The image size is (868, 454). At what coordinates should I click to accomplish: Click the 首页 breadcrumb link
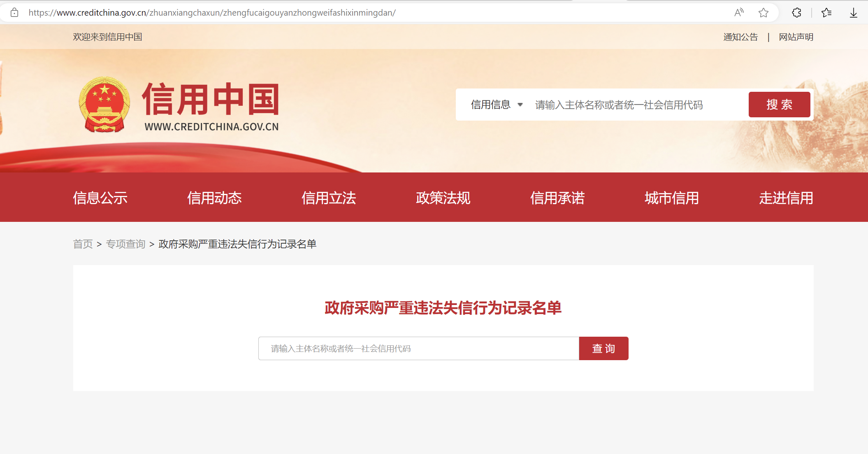click(x=83, y=244)
